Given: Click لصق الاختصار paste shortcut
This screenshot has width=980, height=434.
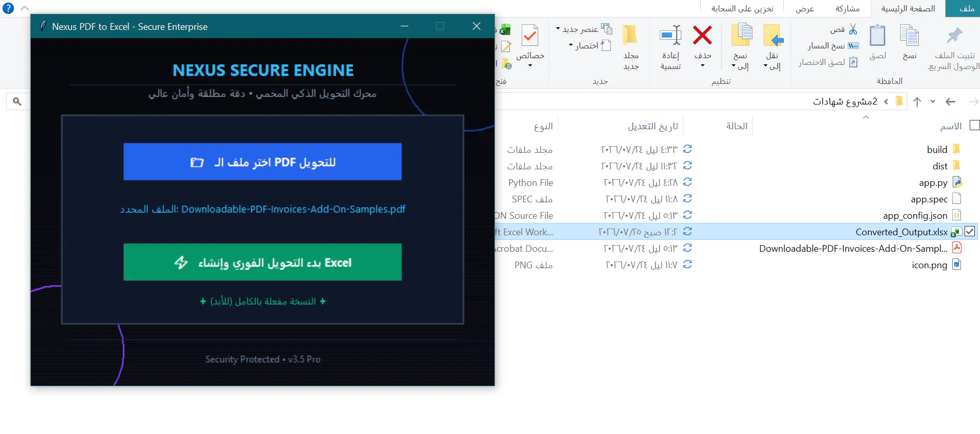Looking at the screenshot, I should pos(828,62).
